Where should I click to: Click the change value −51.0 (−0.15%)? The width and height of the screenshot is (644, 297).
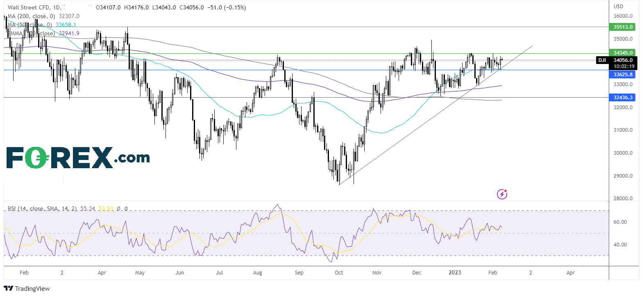[x=227, y=7]
